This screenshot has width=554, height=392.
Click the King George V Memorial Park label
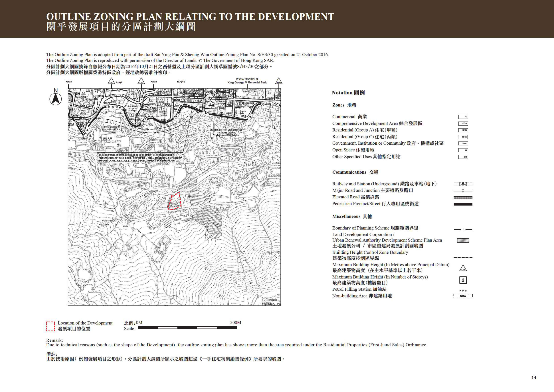247,81
